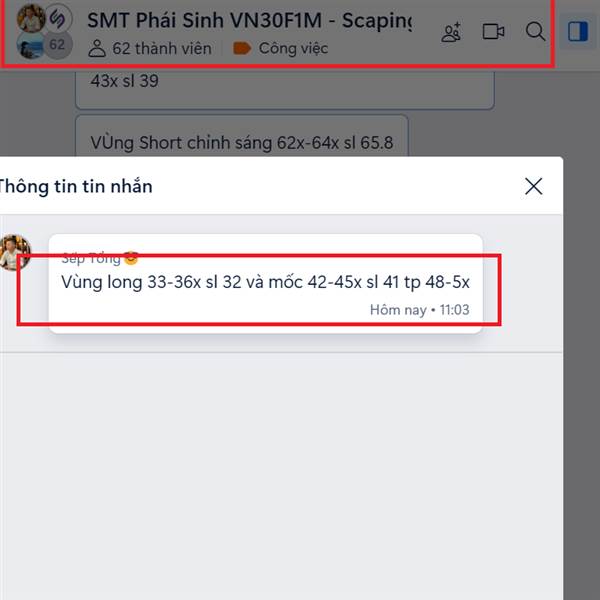The image size is (600, 600).
Task: Click the Hôm nay 11:03 timestamp
Action: 419,310
